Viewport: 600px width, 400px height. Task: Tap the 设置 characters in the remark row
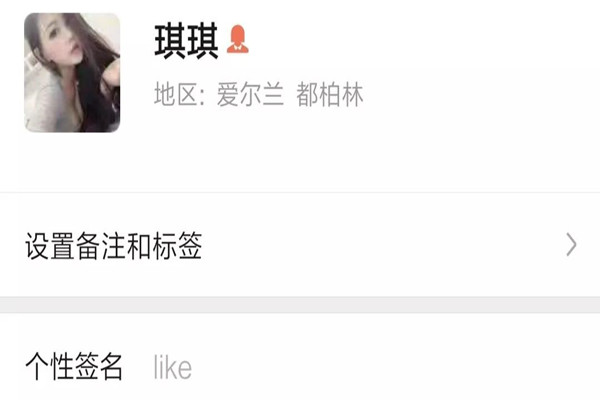[x=50, y=246]
